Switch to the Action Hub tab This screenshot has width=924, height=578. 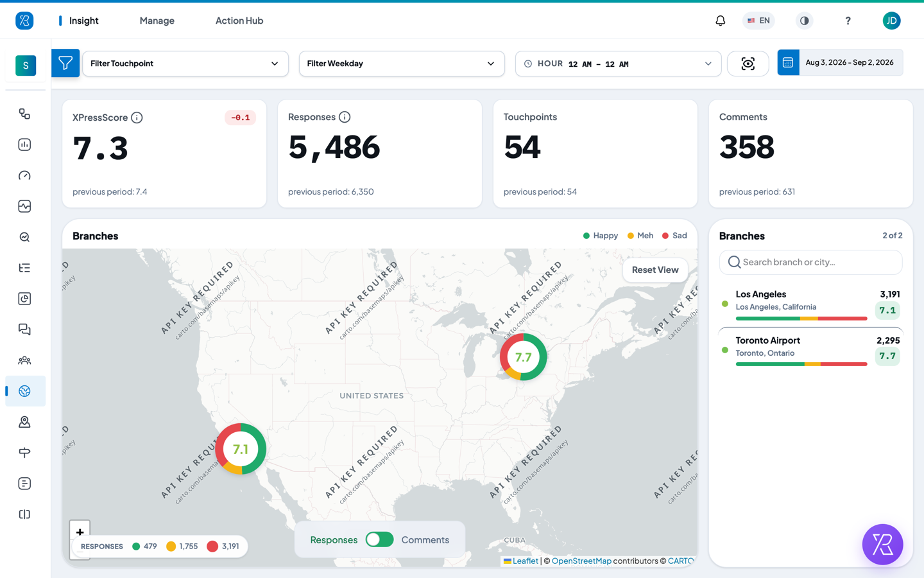click(239, 21)
